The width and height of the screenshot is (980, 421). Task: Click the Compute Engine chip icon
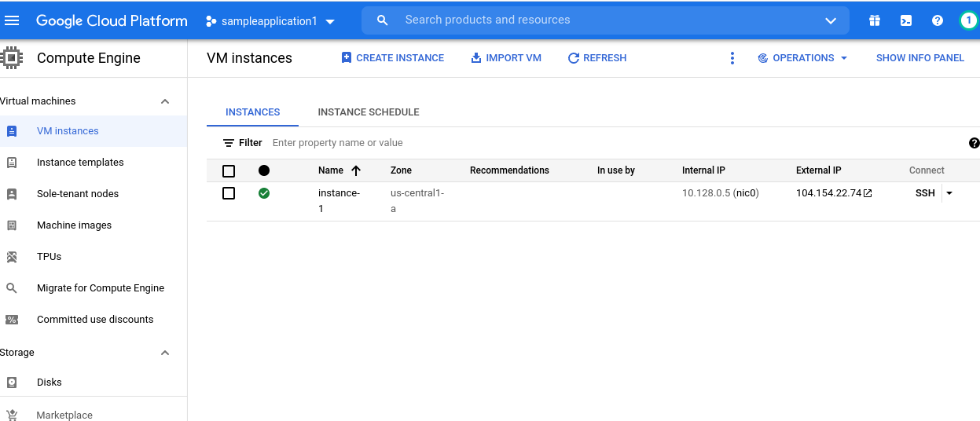(12, 57)
